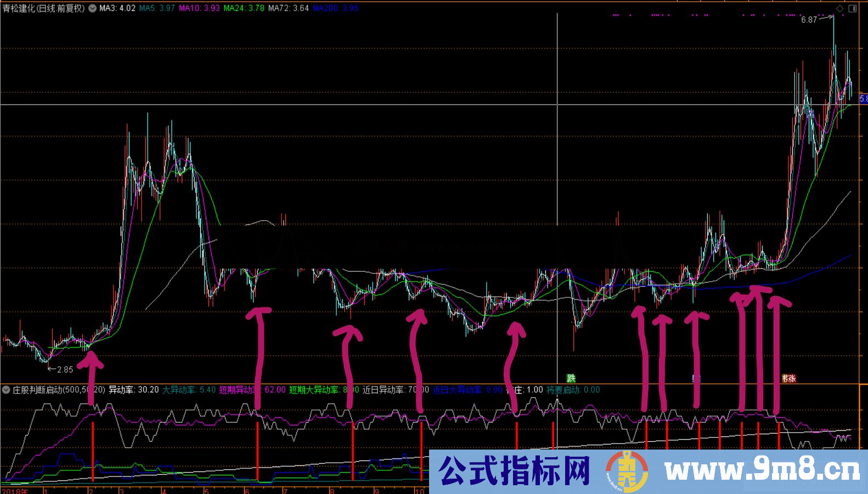This screenshot has height=494, width=868.
Task: Click the current price tag on right axis
Action: tap(864, 99)
